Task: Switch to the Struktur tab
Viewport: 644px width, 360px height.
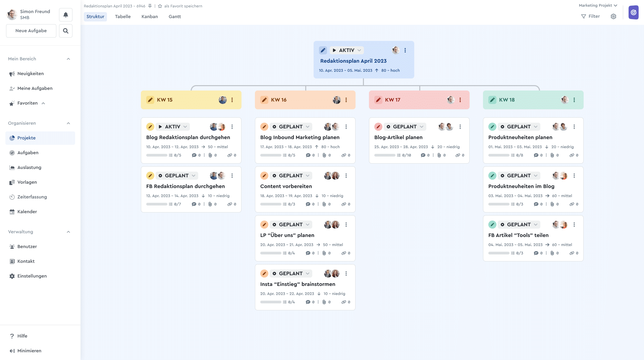Action: click(95, 16)
